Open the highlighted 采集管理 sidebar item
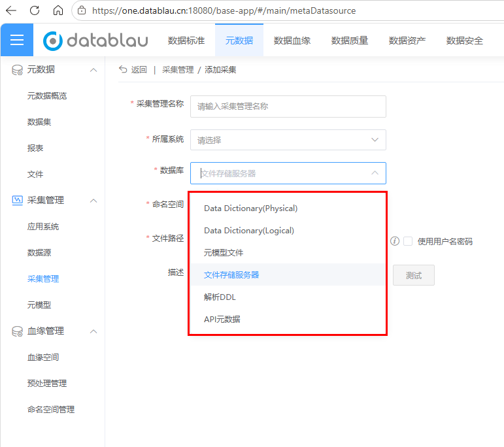This screenshot has width=504, height=447. 43,278
